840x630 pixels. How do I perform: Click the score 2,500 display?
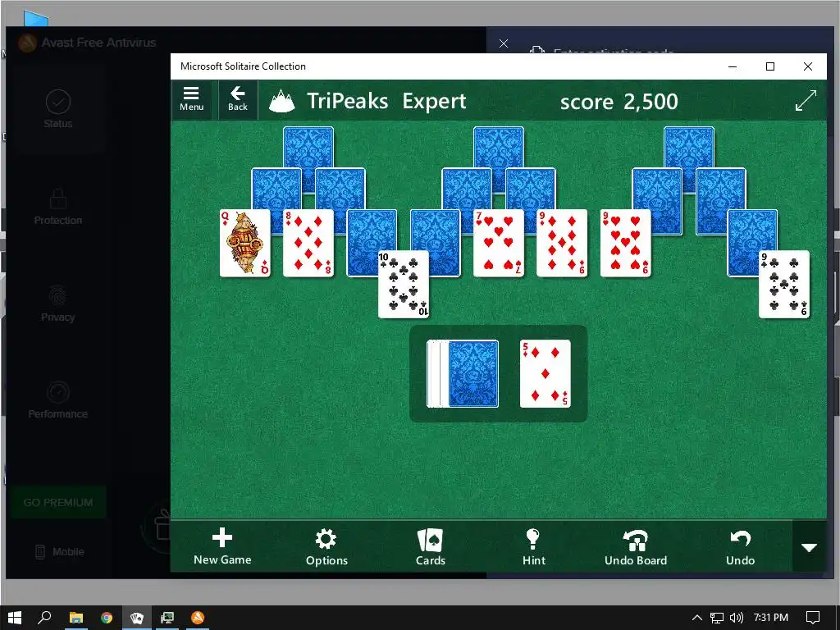click(x=619, y=101)
